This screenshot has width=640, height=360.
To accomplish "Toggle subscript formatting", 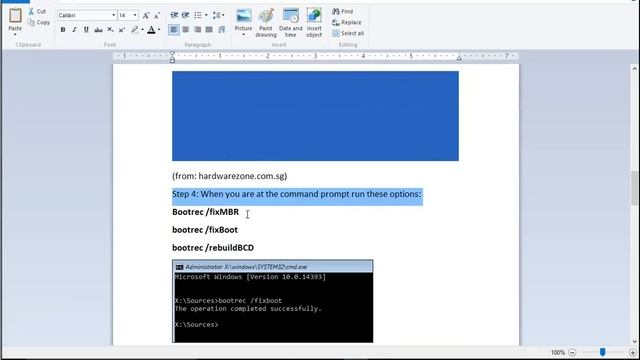I will (x=110, y=29).
